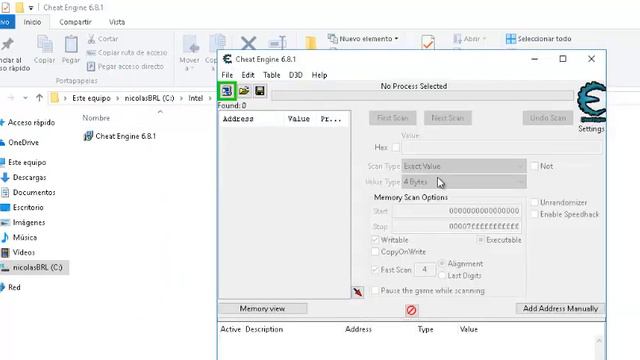Toggle the Writable checkbox

375,240
